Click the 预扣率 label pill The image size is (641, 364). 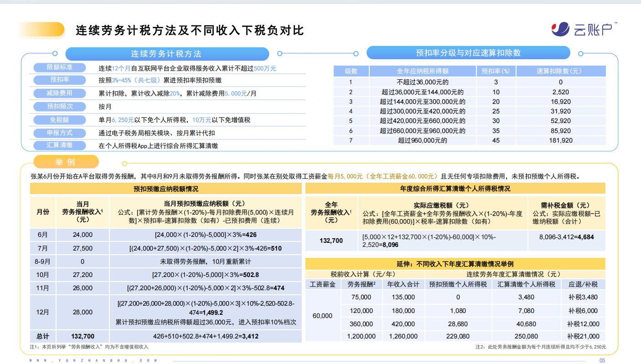59,80
